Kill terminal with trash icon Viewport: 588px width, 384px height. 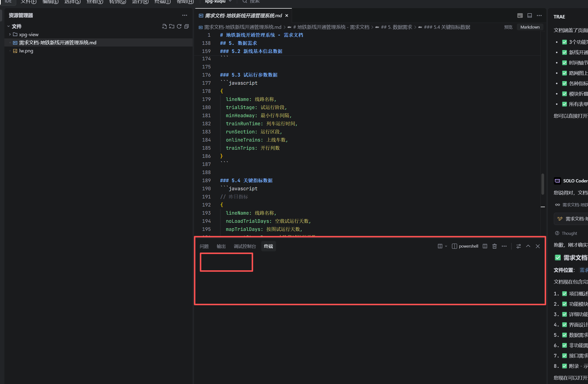coord(494,246)
